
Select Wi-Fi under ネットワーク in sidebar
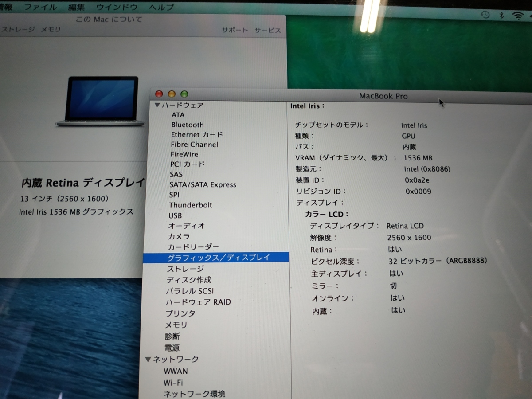click(x=173, y=383)
